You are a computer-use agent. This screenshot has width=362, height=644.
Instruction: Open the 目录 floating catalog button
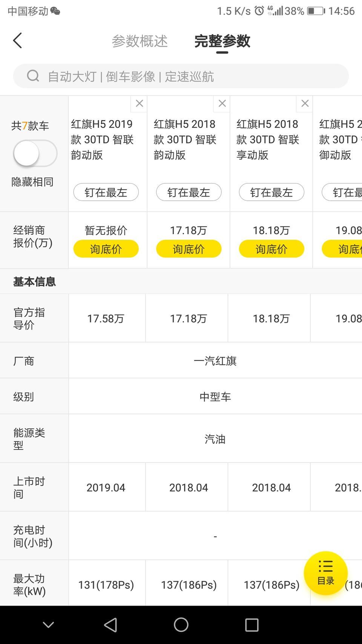326,573
